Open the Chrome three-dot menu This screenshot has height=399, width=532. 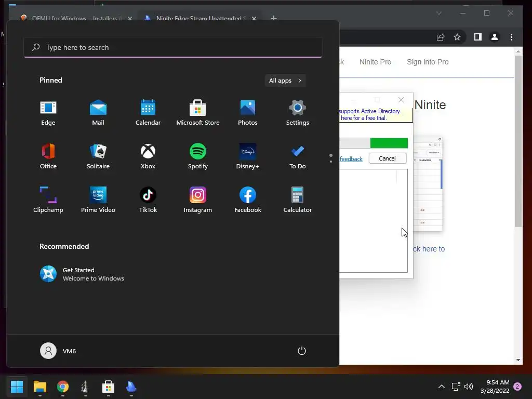[x=511, y=37]
